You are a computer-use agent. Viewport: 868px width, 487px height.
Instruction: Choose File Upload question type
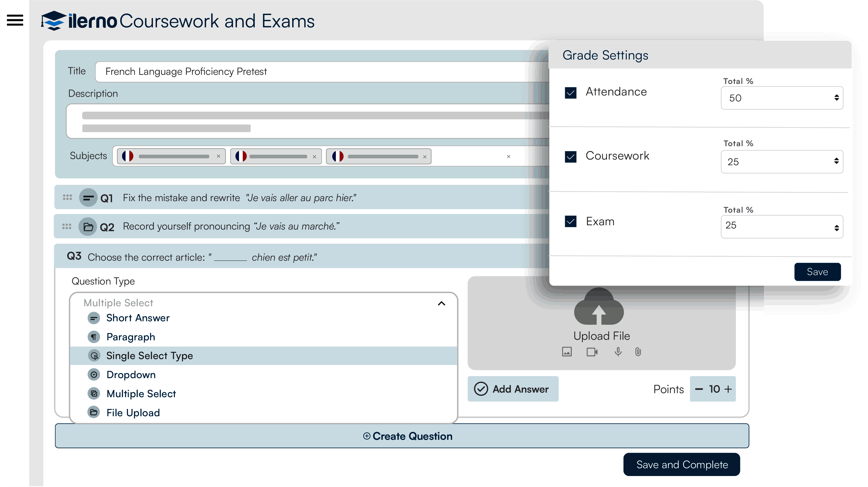(133, 412)
